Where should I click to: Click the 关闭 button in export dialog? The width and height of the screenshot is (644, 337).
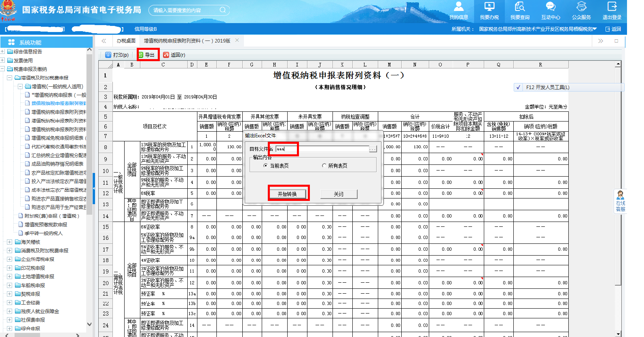tap(339, 194)
